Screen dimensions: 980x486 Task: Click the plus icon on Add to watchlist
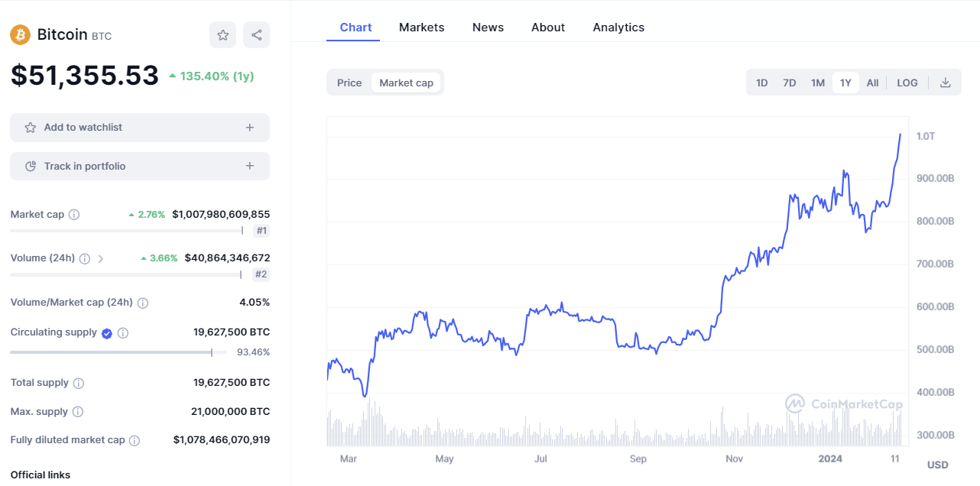coord(250,128)
